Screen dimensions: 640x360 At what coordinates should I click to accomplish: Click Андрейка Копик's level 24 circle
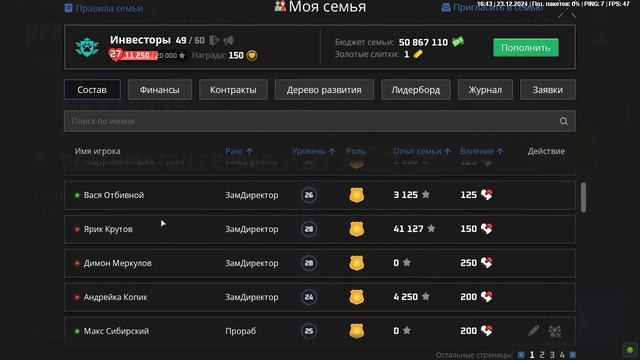pos(309,297)
